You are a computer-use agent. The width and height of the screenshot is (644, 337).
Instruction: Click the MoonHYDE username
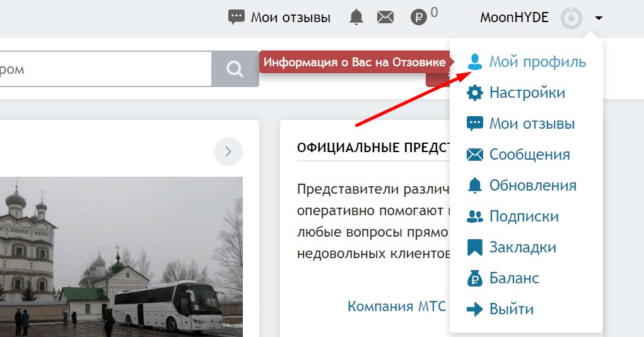pos(514,17)
